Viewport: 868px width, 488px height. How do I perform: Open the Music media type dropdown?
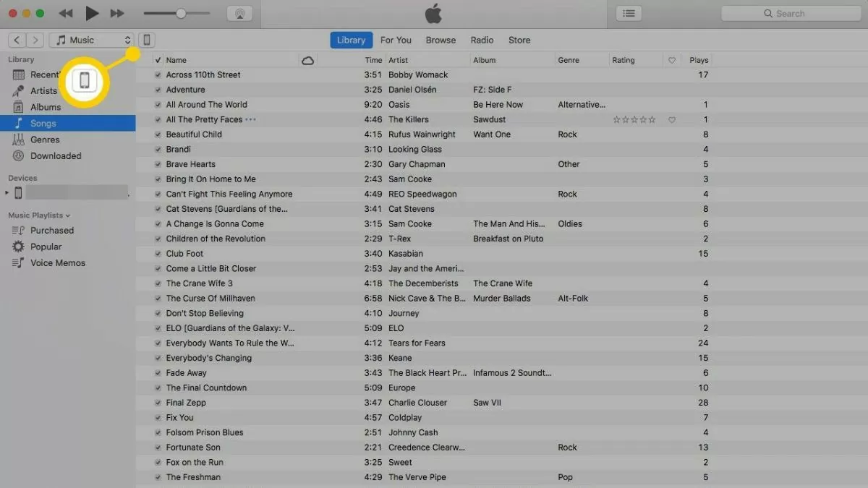93,40
